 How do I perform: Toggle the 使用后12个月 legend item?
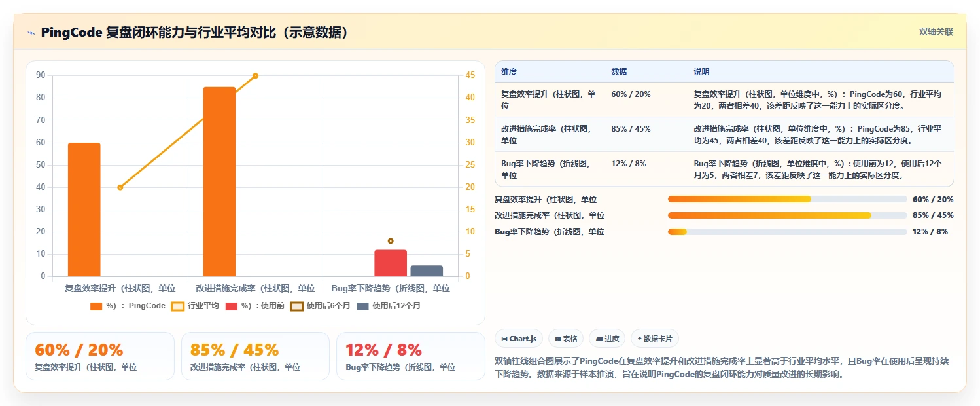389,306
